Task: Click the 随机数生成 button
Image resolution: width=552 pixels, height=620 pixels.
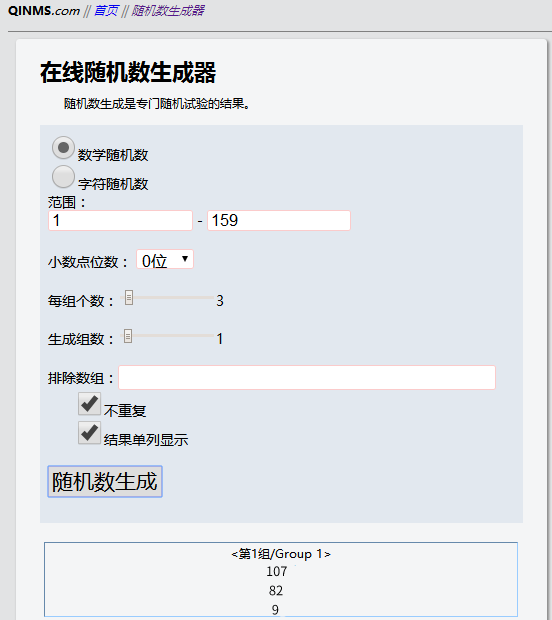Action: (105, 481)
